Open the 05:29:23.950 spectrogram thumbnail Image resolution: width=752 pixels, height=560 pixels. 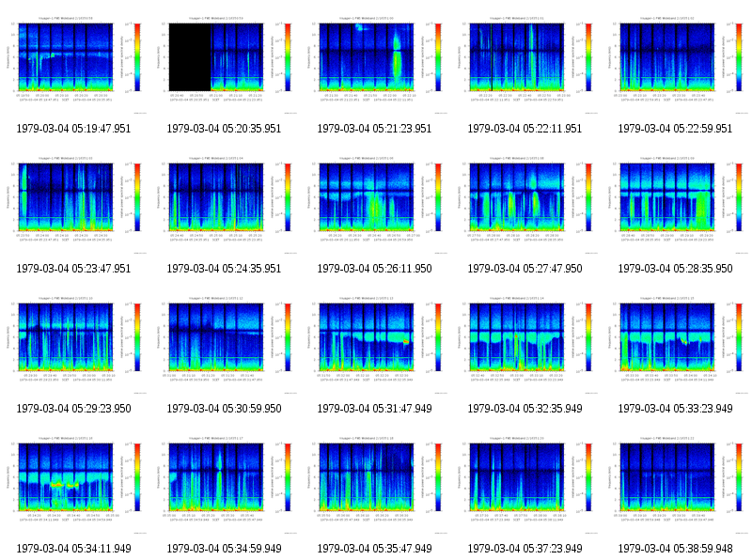tap(73, 345)
